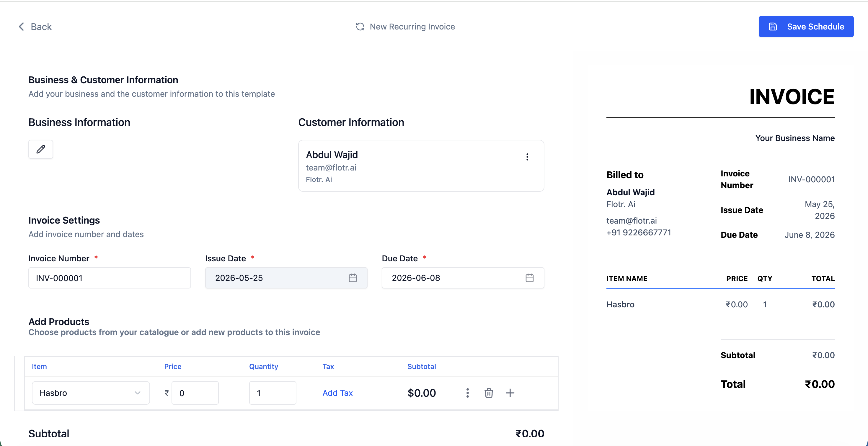Expand the Hasbro item dropdown
This screenshot has width=868, height=446.
(x=91, y=393)
